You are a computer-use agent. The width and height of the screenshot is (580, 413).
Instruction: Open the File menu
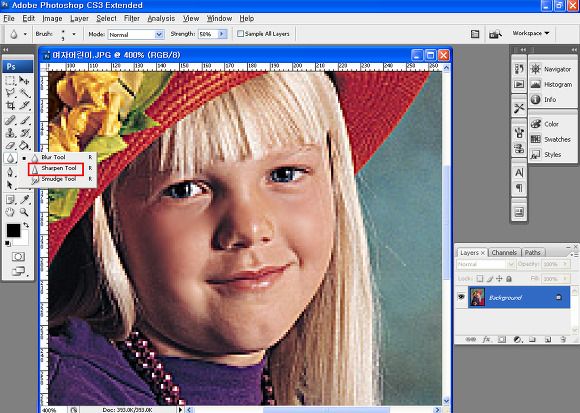(x=9, y=18)
